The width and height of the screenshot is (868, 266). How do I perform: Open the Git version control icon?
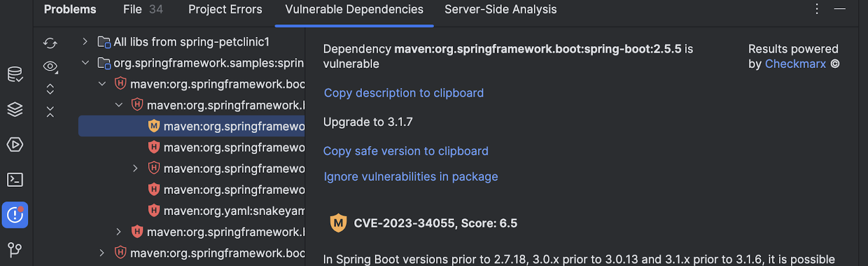coord(15,250)
